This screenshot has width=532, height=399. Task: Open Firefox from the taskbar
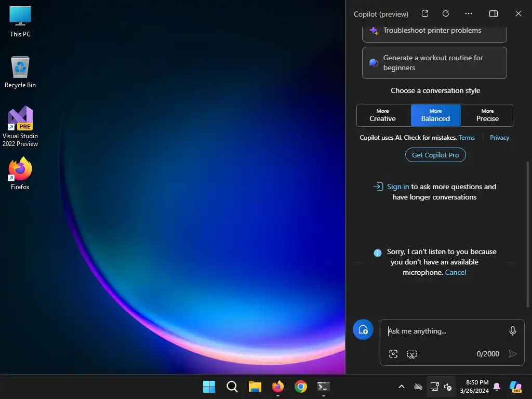point(278,387)
